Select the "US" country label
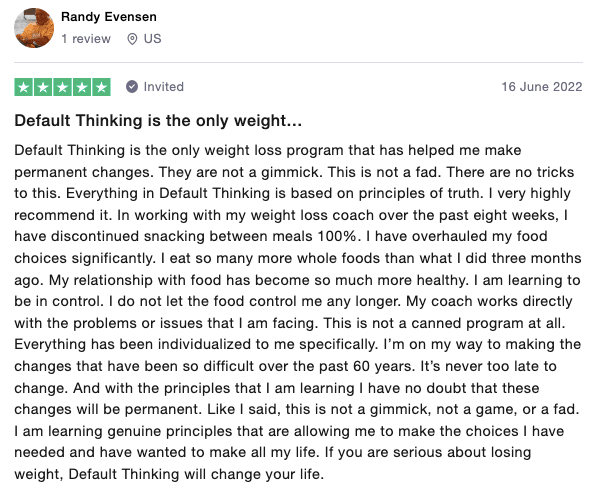The height and width of the screenshot is (488, 601). pos(151,39)
